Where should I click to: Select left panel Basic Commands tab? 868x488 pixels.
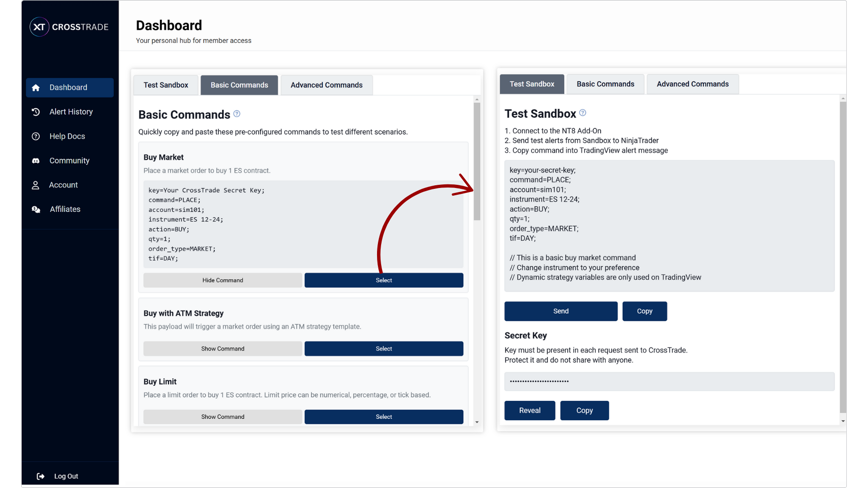[x=239, y=85]
